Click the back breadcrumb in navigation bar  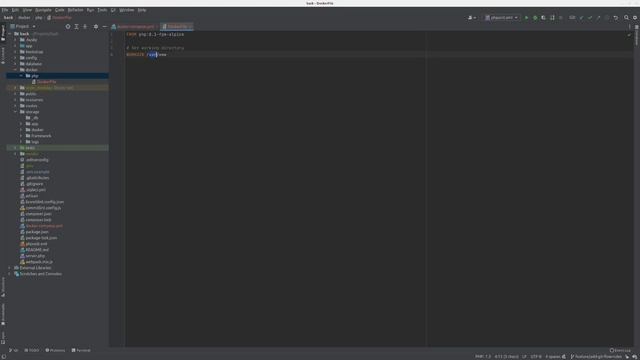point(8,18)
